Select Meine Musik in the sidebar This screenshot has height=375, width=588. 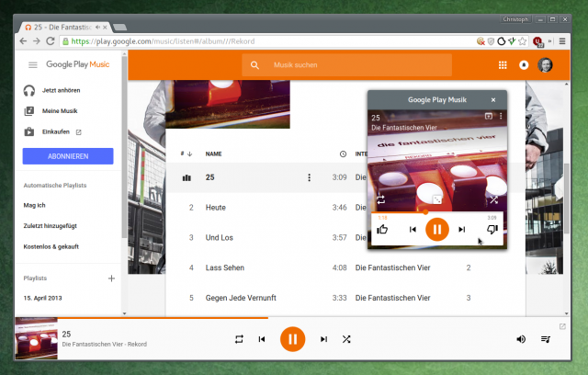(x=60, y=111)
